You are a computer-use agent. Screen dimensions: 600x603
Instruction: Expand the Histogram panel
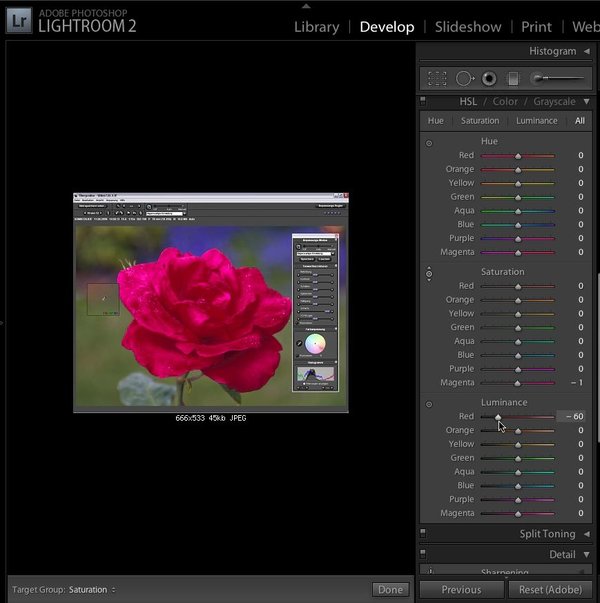pyautogui.click(x=586, y=51)
